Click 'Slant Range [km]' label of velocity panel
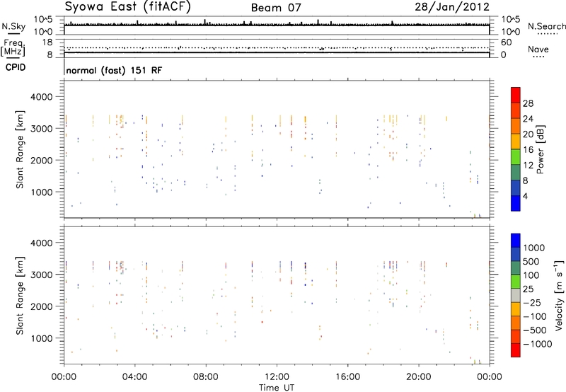The height and width of the screenshot is (392, 566). pos(20,296)
